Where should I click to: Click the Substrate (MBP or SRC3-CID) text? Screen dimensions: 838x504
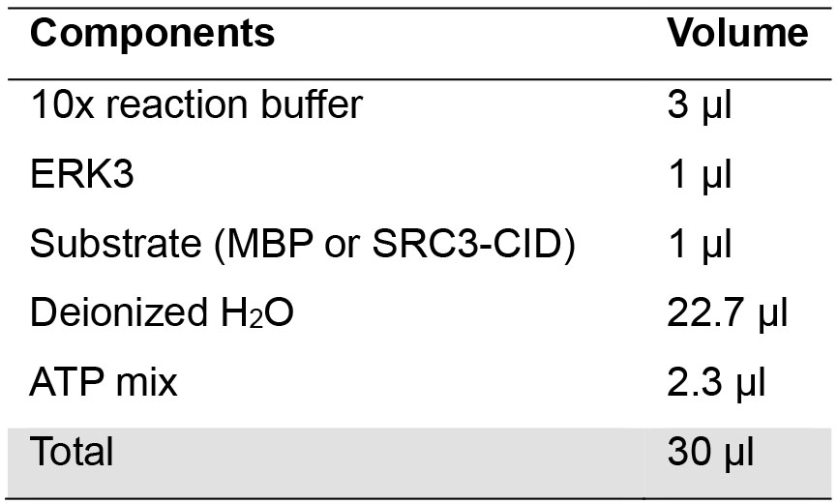[303, 244]
